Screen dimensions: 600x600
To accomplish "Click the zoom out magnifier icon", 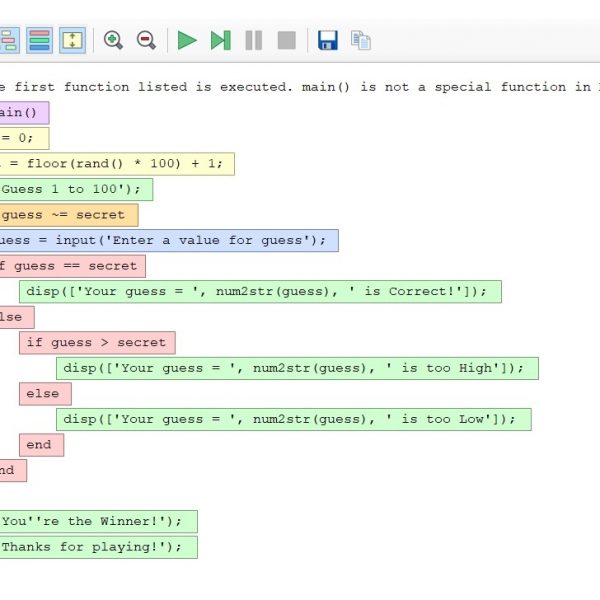I will coord(146,40).
